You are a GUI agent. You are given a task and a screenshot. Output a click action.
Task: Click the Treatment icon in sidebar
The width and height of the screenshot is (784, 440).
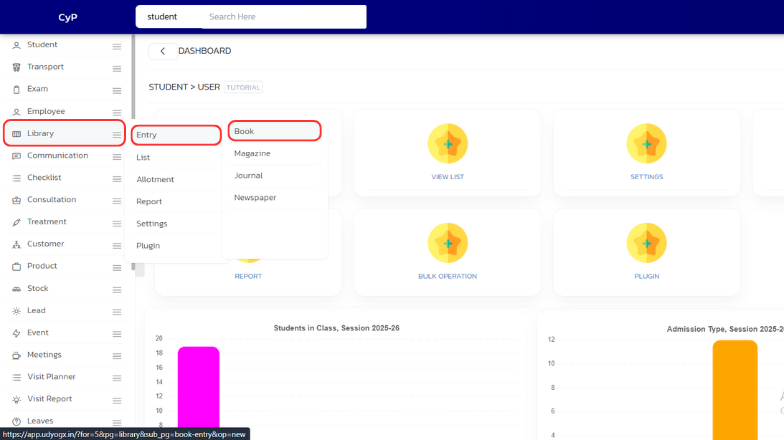(x=16, y=222)
